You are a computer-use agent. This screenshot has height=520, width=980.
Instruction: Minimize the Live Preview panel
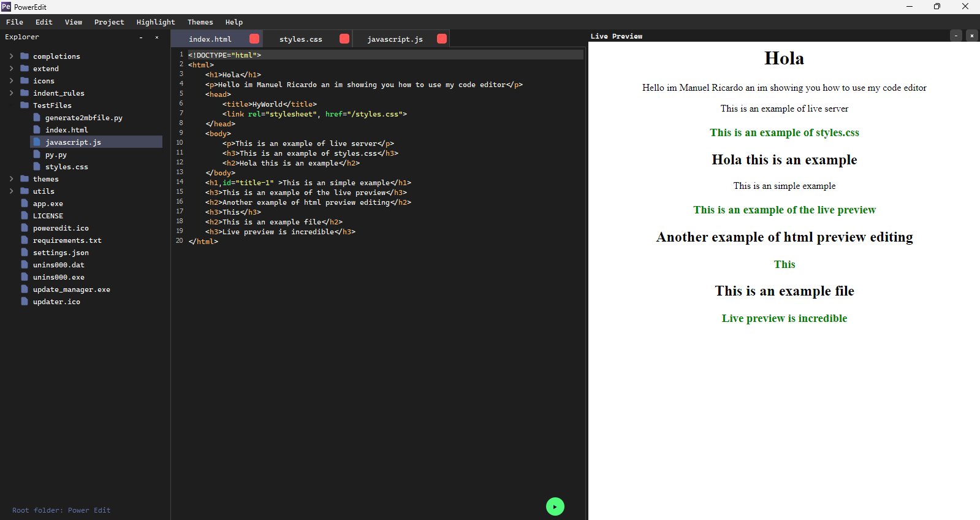(956, 36)
